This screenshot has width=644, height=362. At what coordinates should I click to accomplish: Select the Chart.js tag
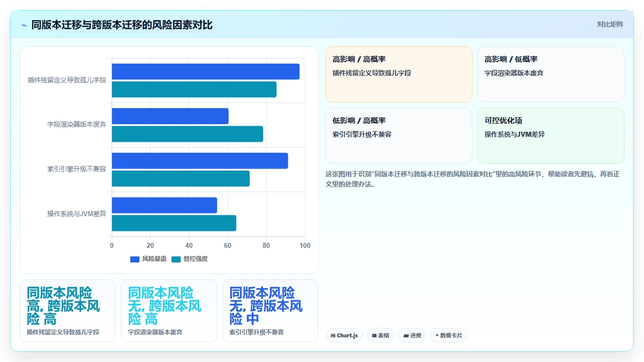tap(344, 335)
